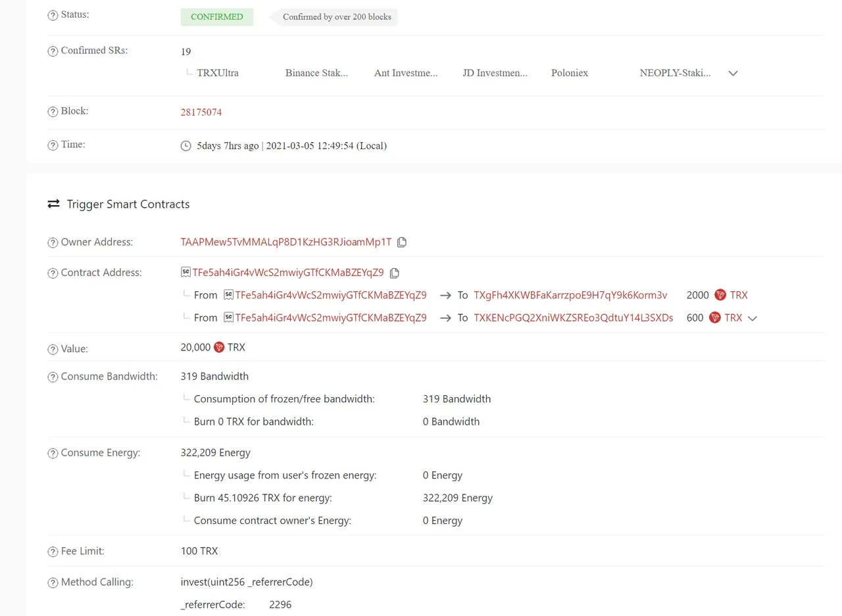The height and width of the screenshot is (616, 842).
Task: Click 'Consume contract owner's Energy' line
Action: click(x=272, y=520)
